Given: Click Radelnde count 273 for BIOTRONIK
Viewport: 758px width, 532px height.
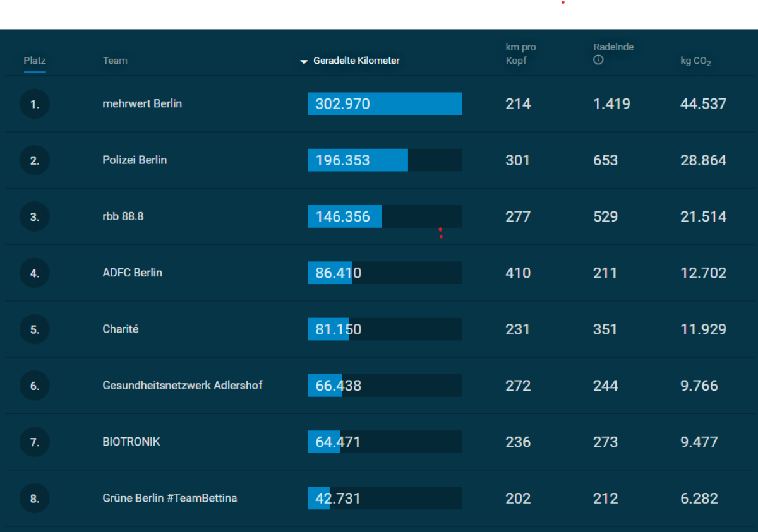Looking at the screenshot, I should (605, 442).
